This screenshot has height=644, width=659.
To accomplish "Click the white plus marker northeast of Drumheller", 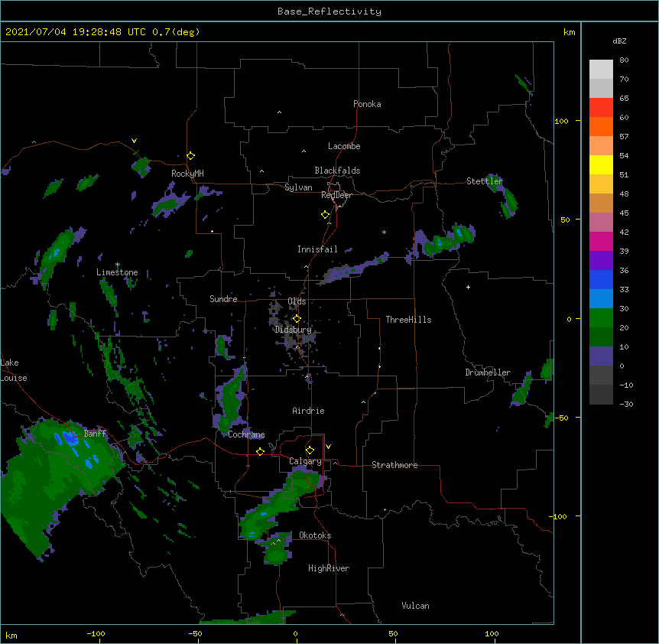I will [x=468, y=287].
